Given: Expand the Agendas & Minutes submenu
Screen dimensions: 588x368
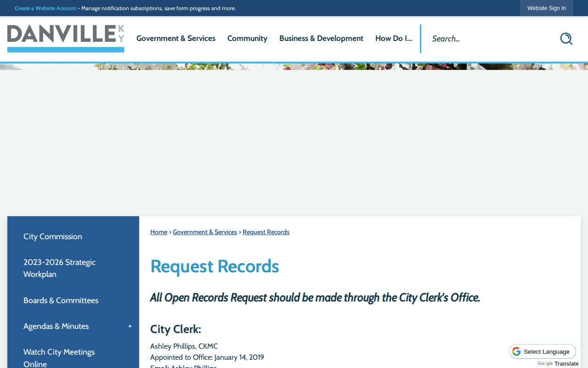Looking at the screenshot, I should tap(130, 326).
